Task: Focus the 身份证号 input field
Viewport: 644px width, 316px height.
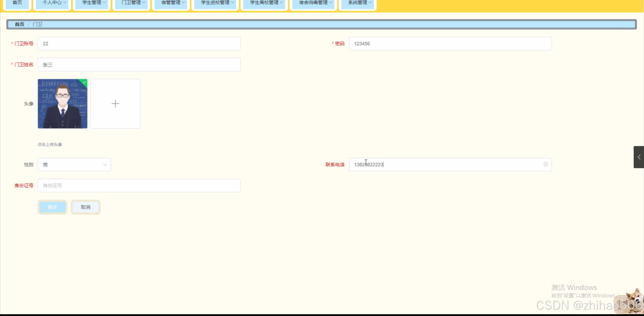Action: 139,186
